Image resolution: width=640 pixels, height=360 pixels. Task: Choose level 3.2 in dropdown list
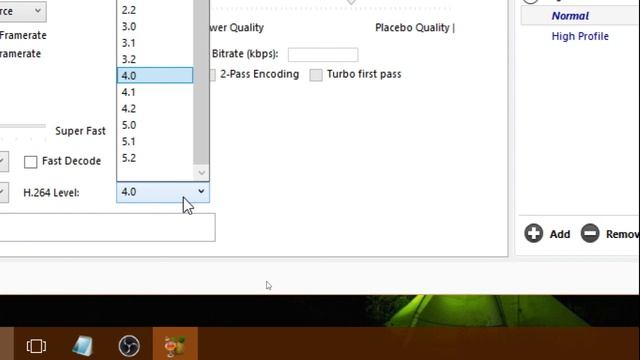tap(155, 59)
